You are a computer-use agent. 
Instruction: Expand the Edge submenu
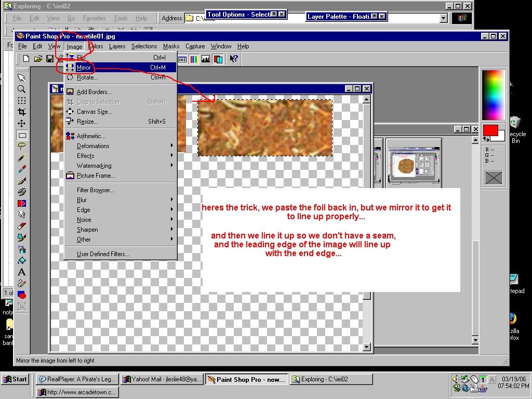pyautogui.click(x=121, y=210)
